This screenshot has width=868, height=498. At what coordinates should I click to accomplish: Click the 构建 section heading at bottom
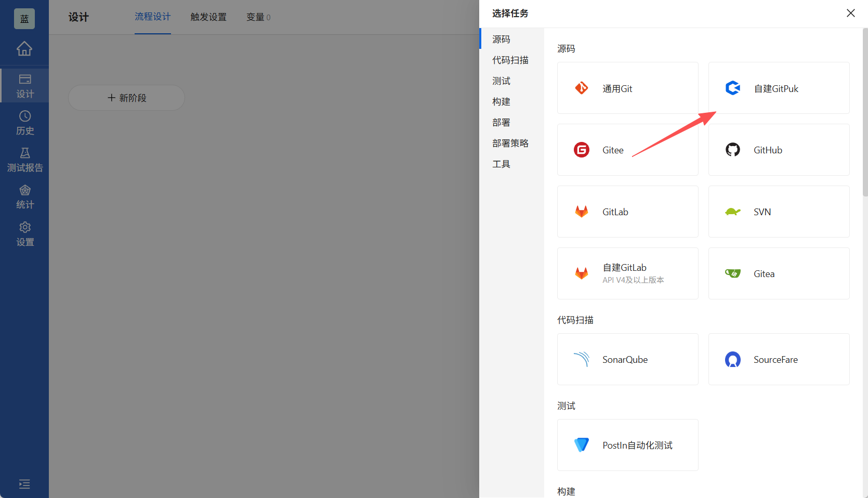566,491
